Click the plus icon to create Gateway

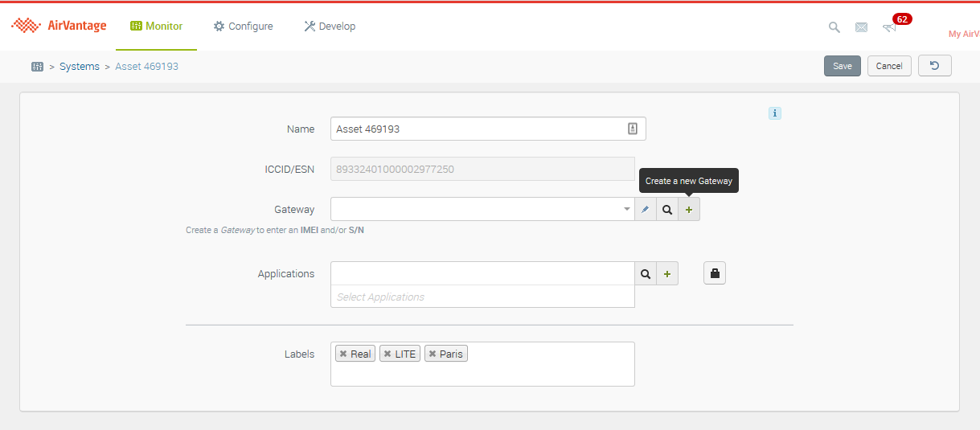point(688,210)
